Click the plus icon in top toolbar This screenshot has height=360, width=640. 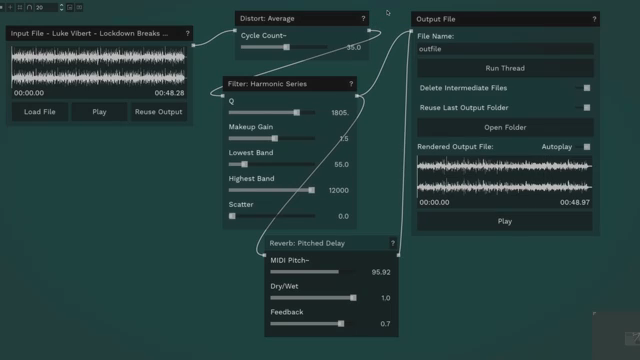(10, 7)
